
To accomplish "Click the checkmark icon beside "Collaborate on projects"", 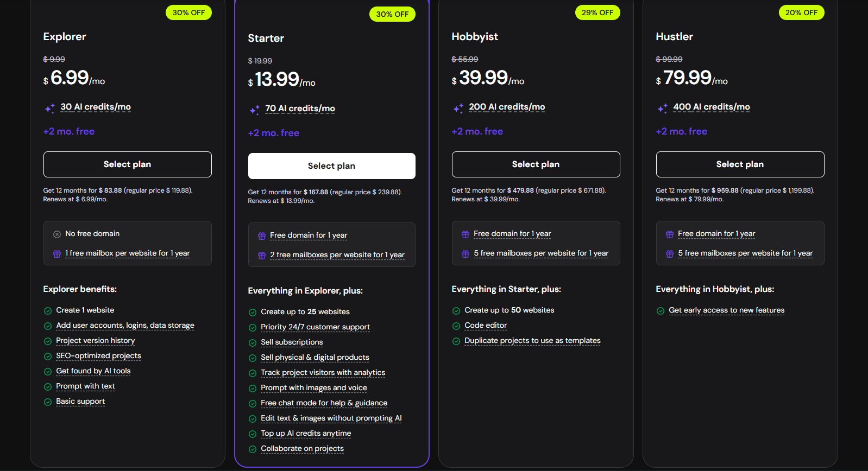I will point(253,449).
